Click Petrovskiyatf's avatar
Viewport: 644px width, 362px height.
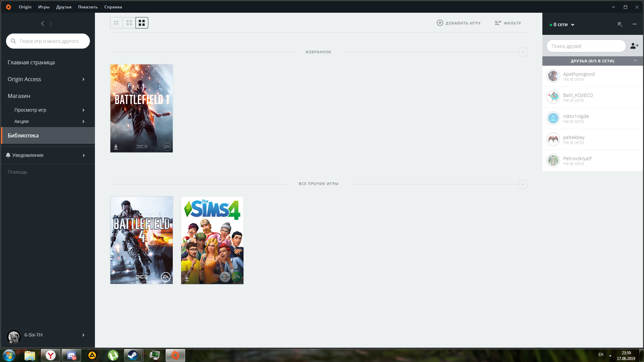tap(553, 161)
